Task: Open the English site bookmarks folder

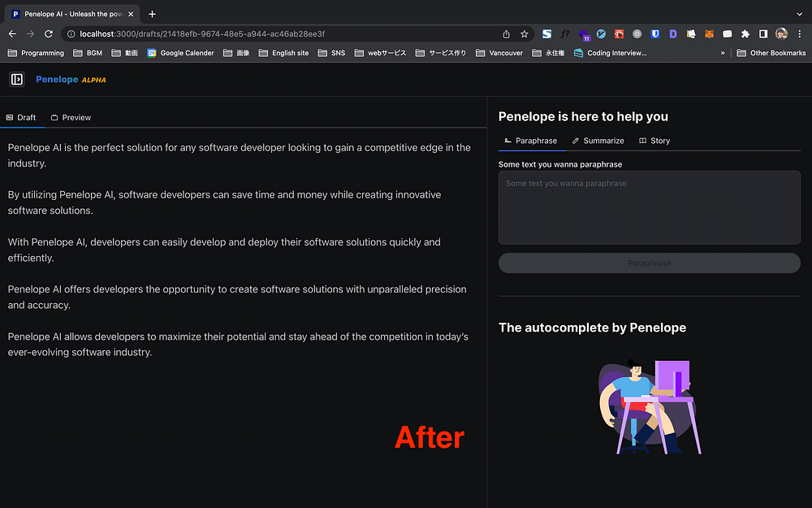Action: [x=283, y=53]
